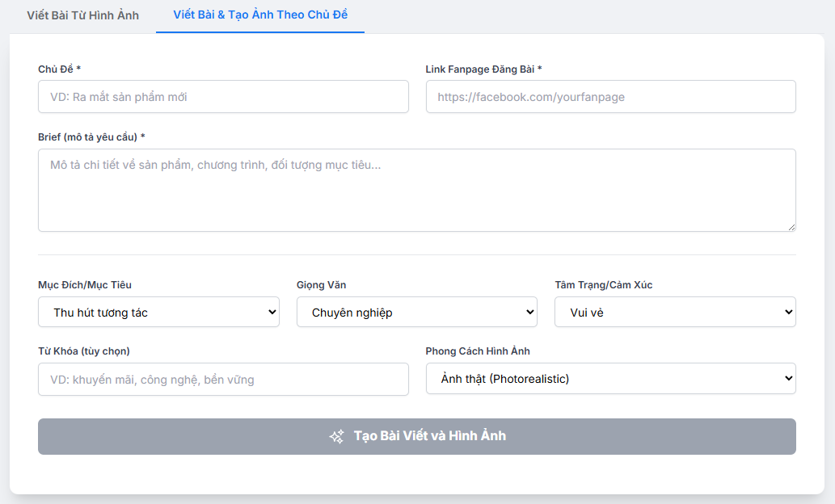Click the Brief (mô tả yêu cầu) label
Image resolution: width=835 pixels, height=504 pixels.
[91, 136]
